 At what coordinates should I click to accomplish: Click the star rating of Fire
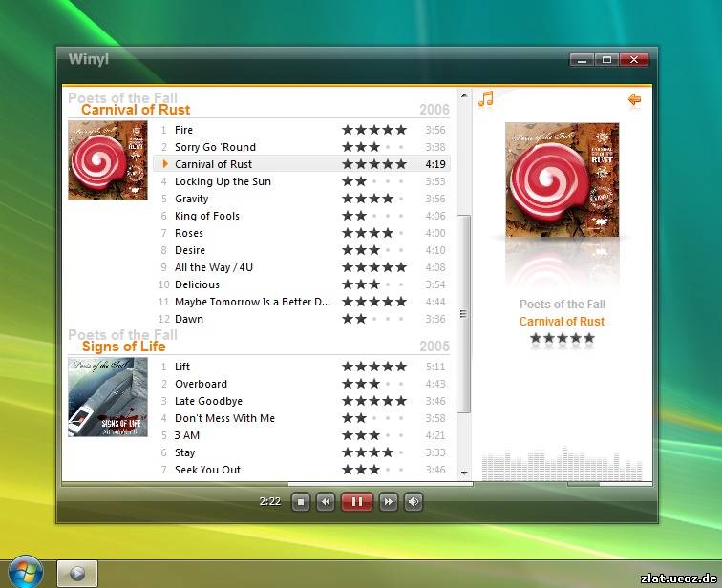click(x=374, y=130)
